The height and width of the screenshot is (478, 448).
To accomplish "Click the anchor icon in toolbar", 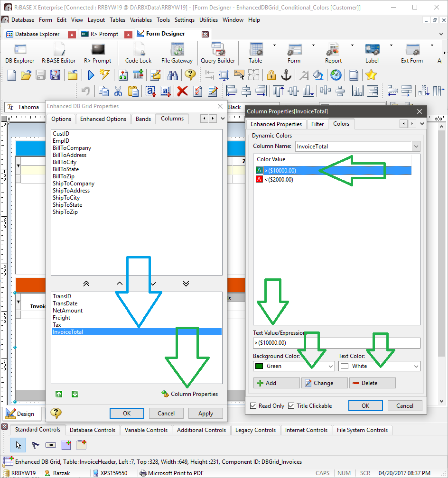I will click(286, 75).
